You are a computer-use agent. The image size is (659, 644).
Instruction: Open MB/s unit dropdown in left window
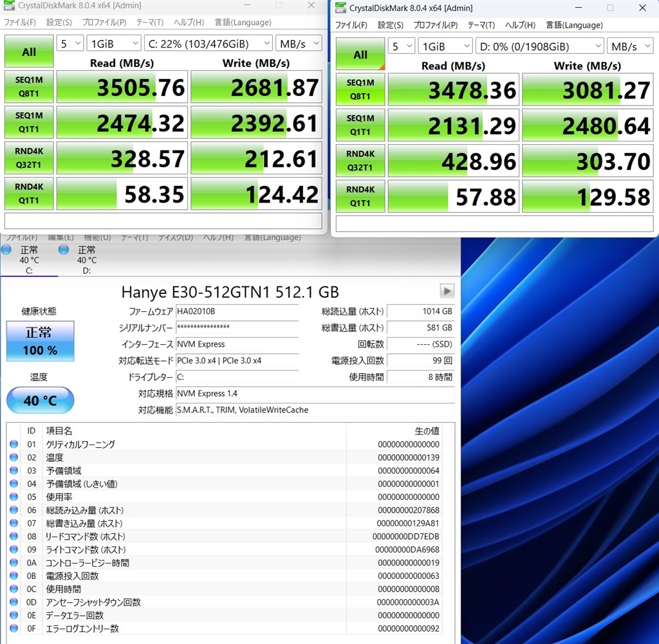tap(299, 43)
